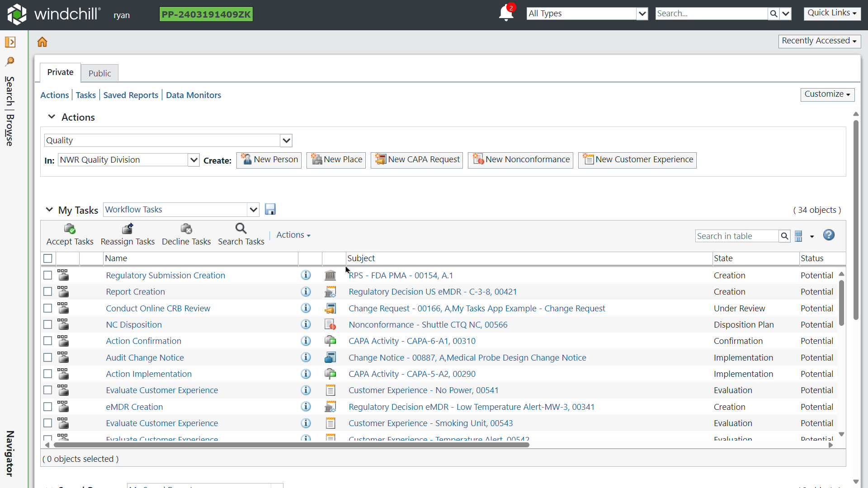The width and height of the screenshot is (868, 488).
Task: Open the notifications bell
Action: tap(506, 13)
